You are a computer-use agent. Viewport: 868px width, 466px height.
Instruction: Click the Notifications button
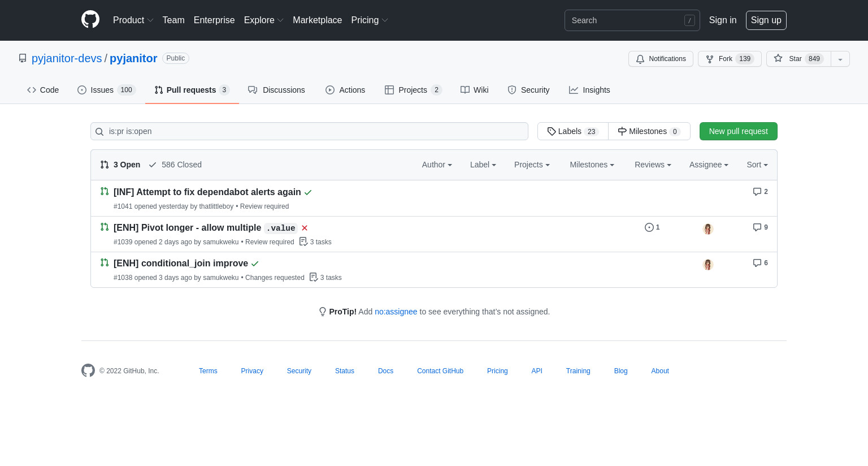click(661, 59)
